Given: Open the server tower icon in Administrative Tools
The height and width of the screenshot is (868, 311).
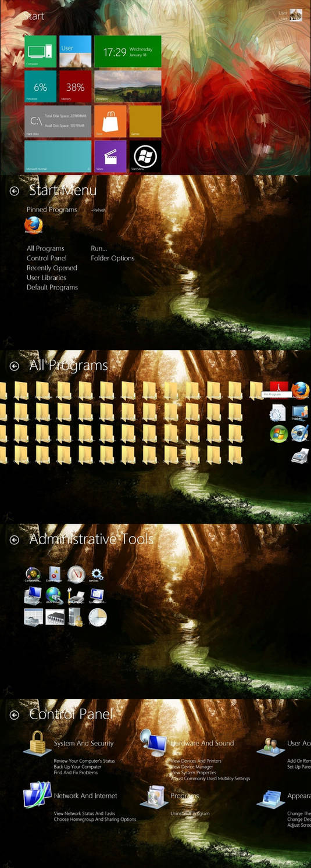Looking at the screenshot, I should (x=76, y=617).
